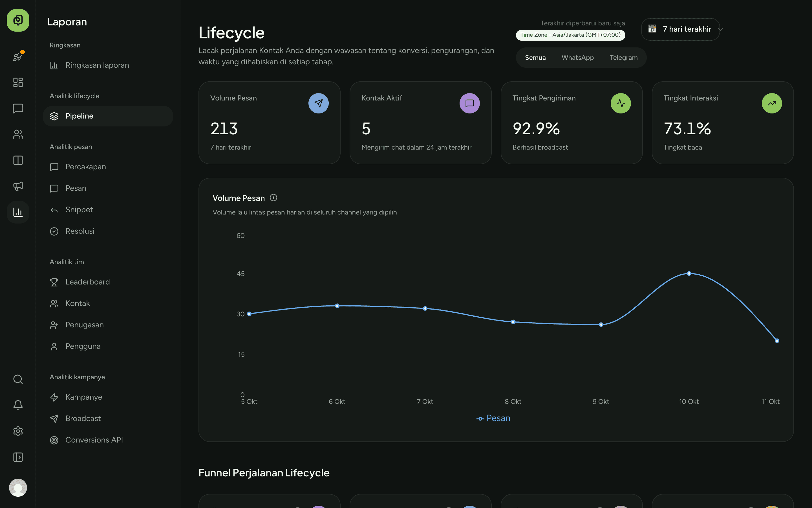Image resolution: width=812 pixels, height=508 pixels.
Task: Collapse the sidebar panel icon
Action: click(x=18, y=457)
